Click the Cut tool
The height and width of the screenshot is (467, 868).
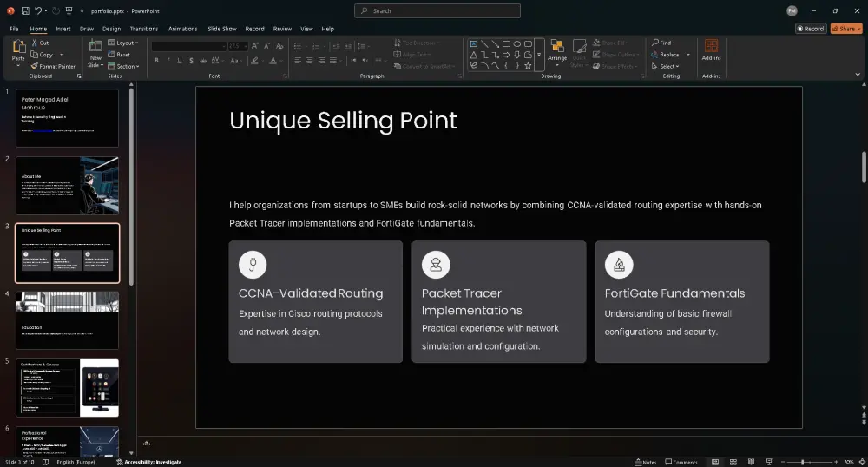[40, 43]
